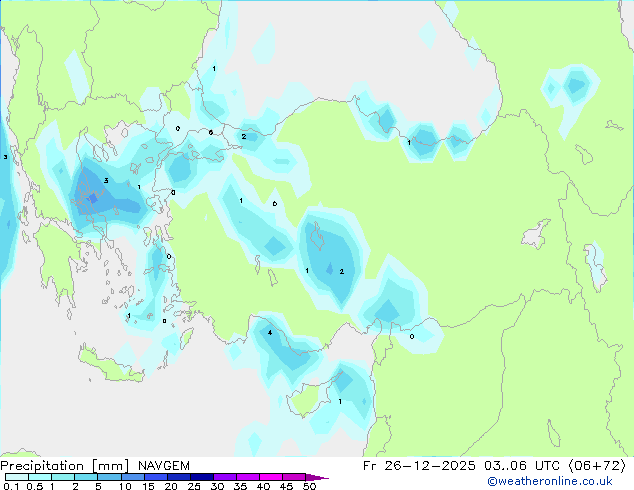Click the 20–25 mm legend color swatch
Screen dimensions: 634x490
point(178,477)
